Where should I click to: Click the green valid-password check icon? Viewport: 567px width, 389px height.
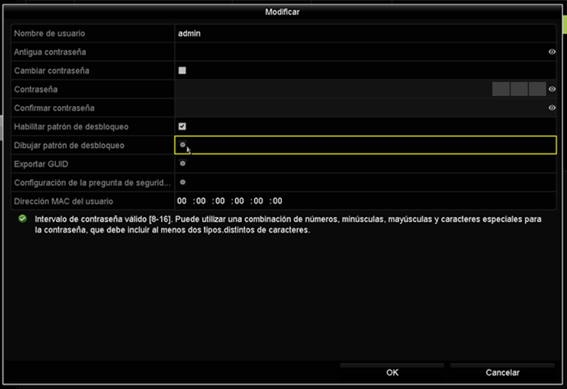[22, 219]
